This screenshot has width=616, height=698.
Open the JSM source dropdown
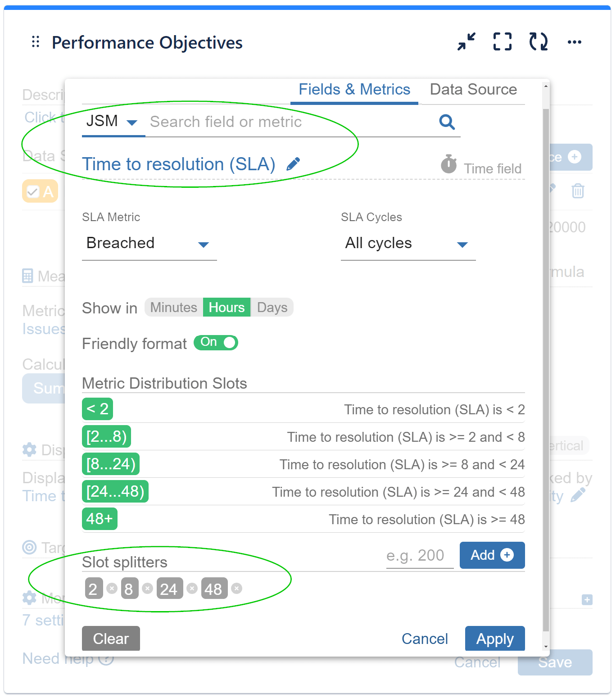[131, 121]
